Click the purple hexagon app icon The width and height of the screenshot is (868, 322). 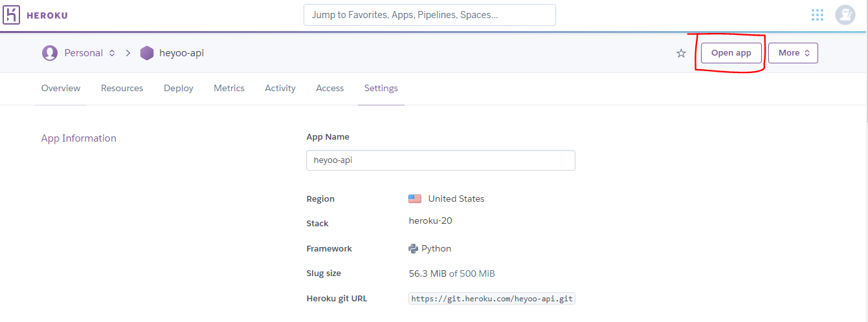147,53
